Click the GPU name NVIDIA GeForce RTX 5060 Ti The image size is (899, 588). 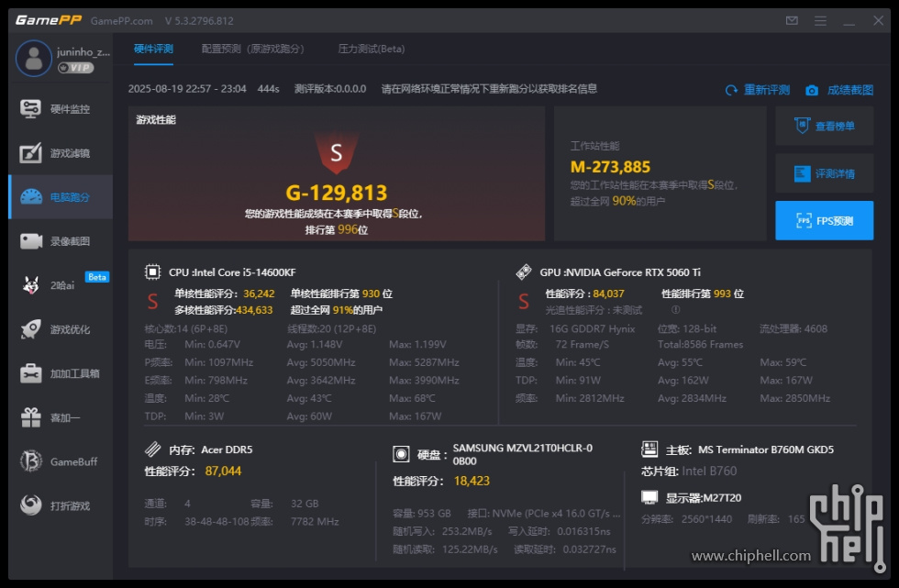point(634,272)
